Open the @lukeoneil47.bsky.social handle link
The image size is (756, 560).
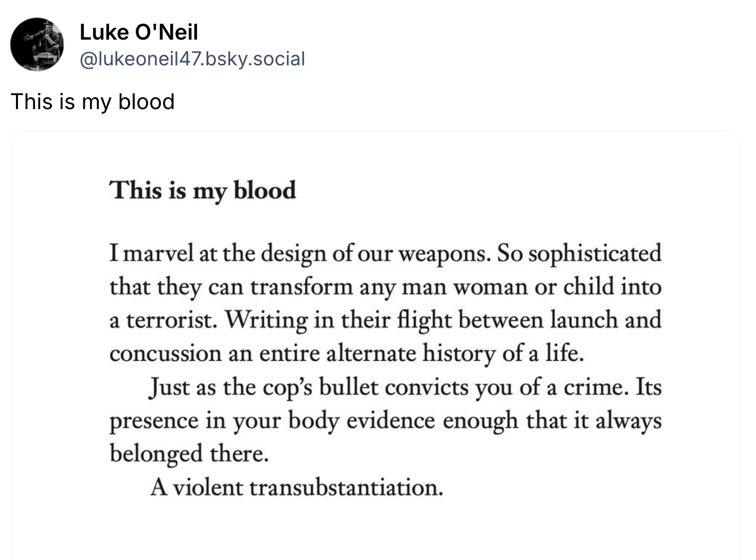(192, 59)
